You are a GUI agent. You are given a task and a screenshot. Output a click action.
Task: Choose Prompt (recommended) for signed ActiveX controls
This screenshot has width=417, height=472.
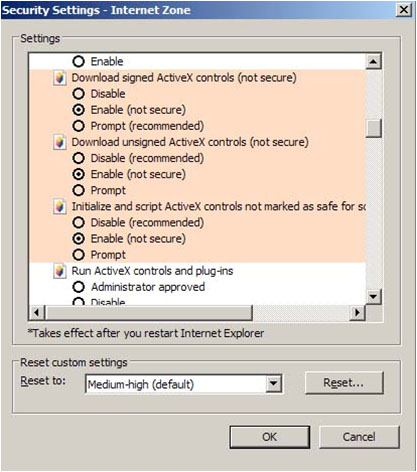(x=78, y=126)
